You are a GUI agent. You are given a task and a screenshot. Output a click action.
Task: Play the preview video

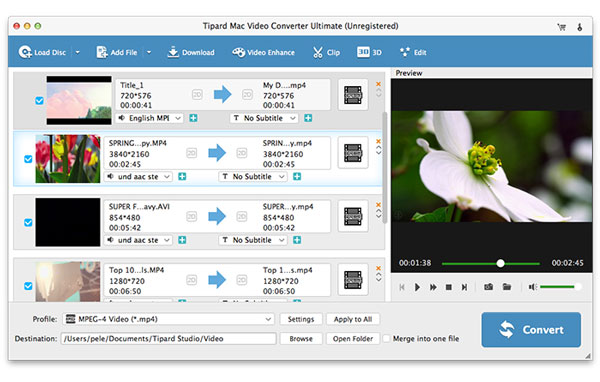(x=417, y=287)
